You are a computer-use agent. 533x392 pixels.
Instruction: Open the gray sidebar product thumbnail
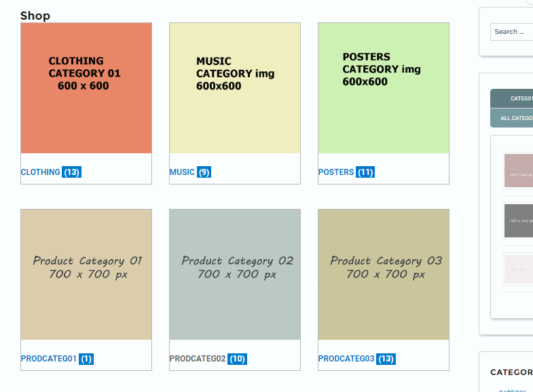pyautogui.click(x=518, y=220)
